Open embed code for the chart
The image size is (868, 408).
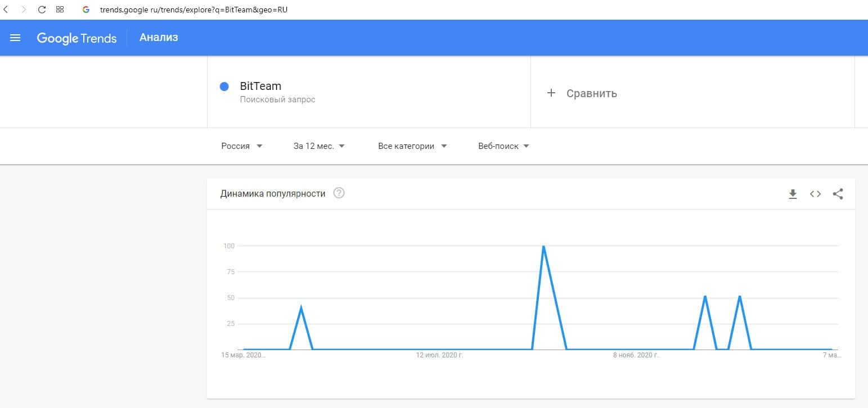815,194
